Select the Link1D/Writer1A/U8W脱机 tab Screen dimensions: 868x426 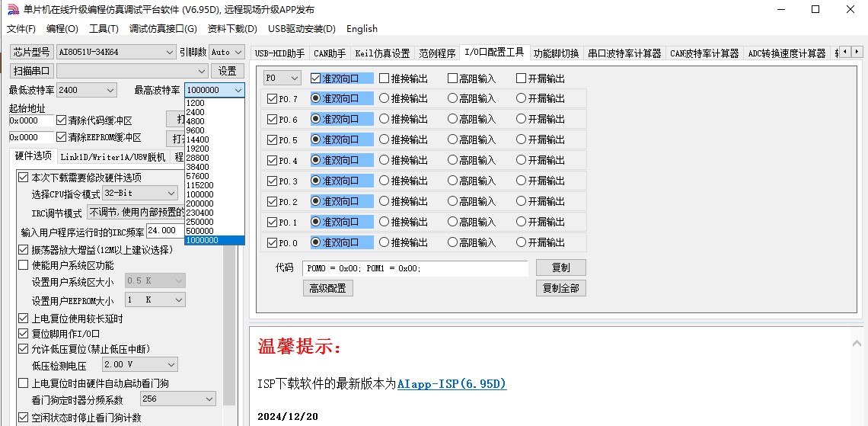point(113,157)
